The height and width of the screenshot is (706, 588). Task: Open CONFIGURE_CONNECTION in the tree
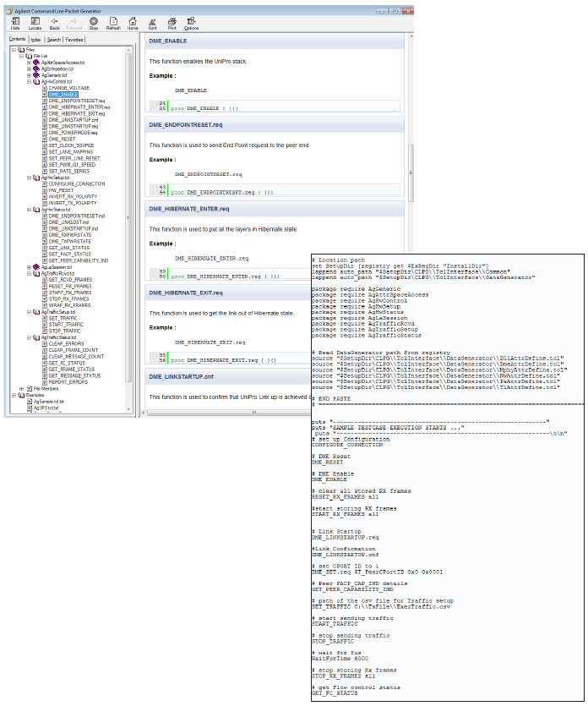(x=77, y=184)
